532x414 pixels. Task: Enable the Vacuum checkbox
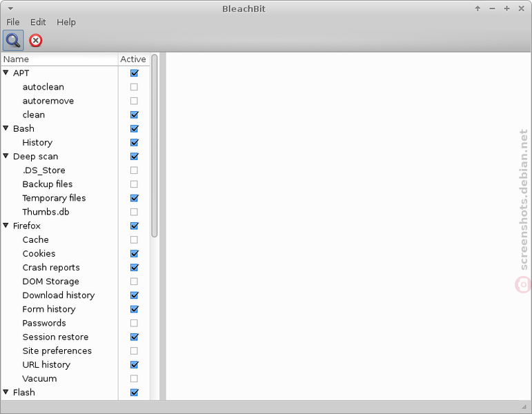point(134,379)
